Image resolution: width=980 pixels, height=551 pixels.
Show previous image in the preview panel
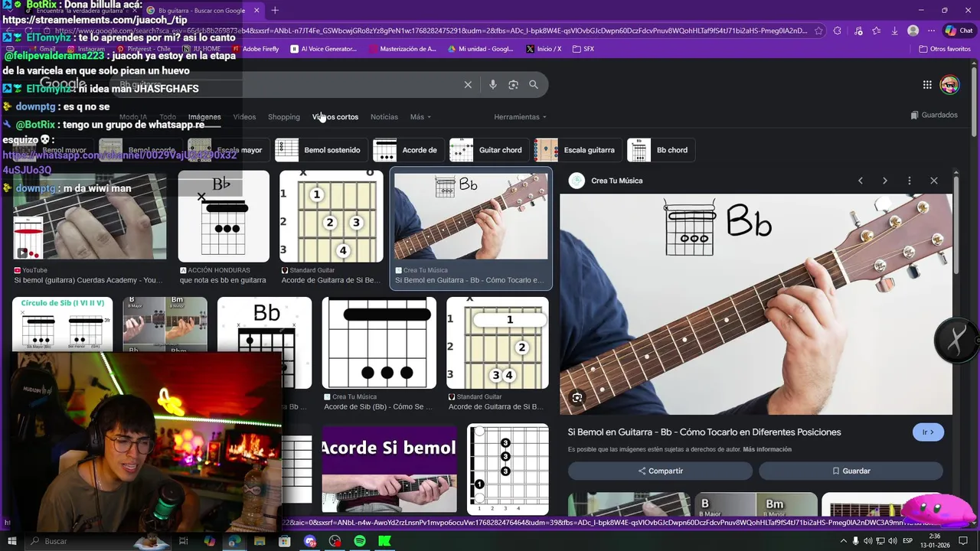pos(861,181)
